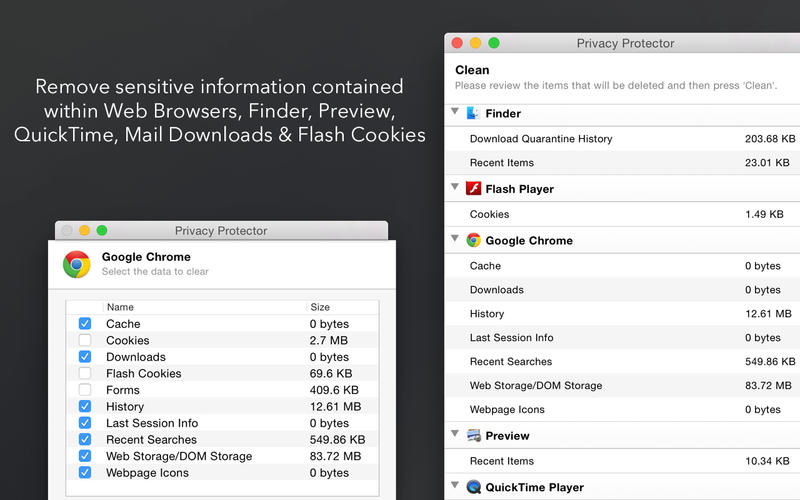Collapse the Preview section triangle
The image size is (800, 500).
coord(455,433)
